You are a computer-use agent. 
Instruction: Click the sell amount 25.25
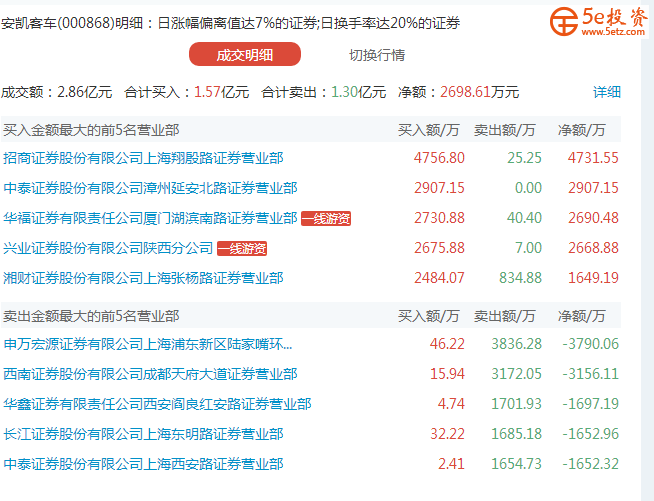click(524, 158)
